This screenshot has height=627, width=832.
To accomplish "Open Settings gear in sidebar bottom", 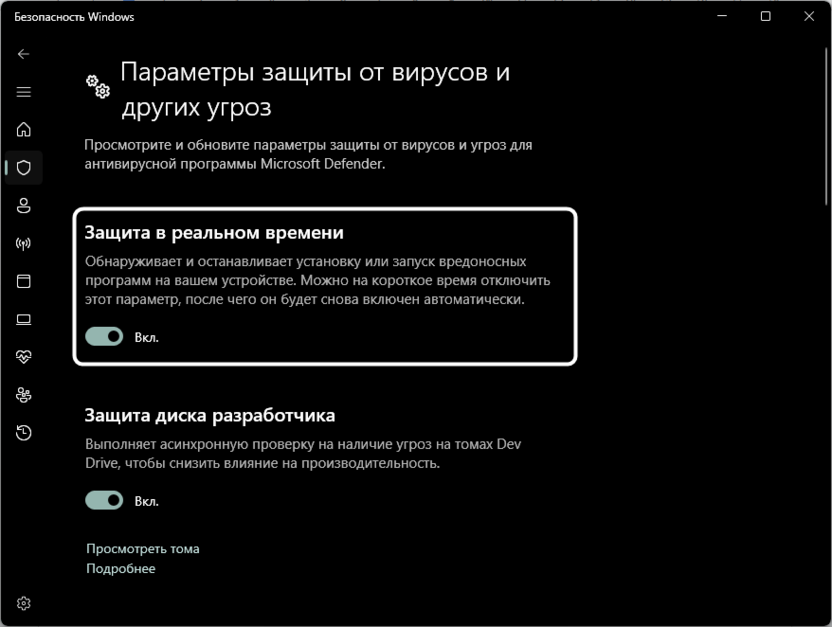I will pos(23,603).
